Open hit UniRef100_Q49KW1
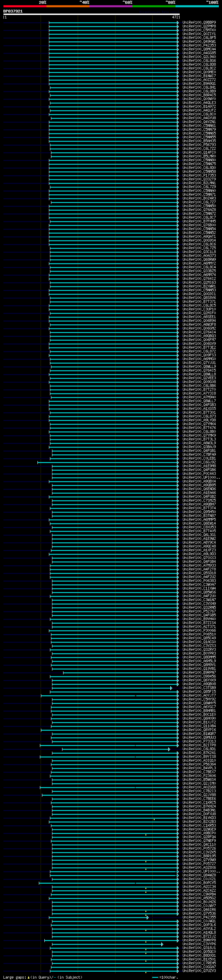 tap(199, 41)
